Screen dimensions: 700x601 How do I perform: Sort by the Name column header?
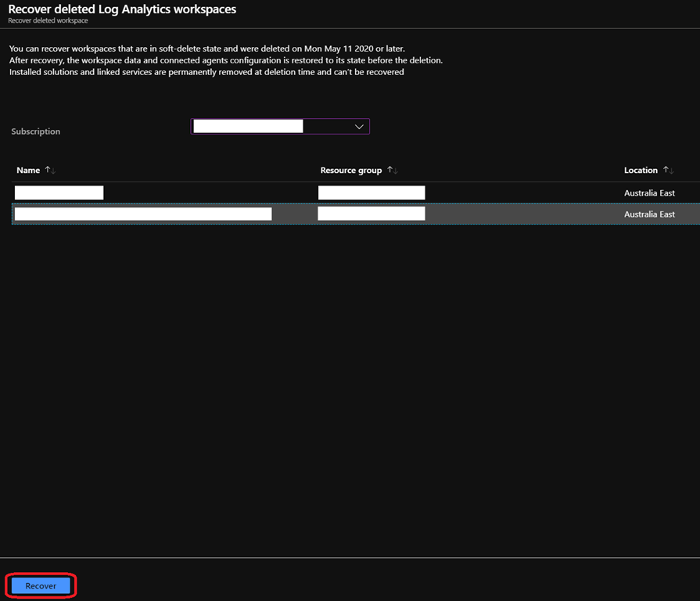(28, 171)
